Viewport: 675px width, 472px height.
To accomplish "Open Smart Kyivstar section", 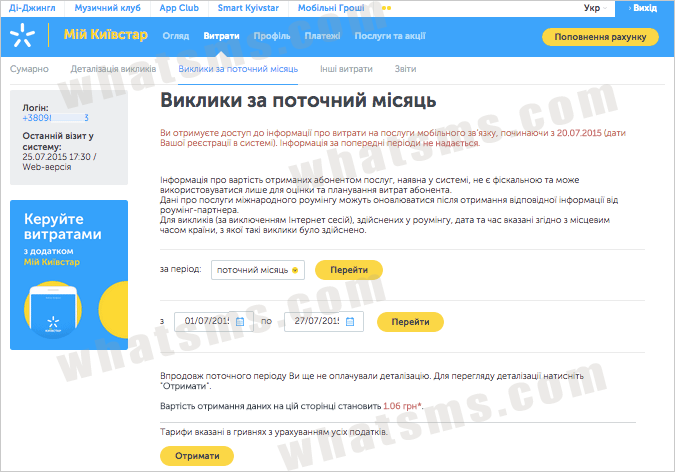I will point(248,8).
